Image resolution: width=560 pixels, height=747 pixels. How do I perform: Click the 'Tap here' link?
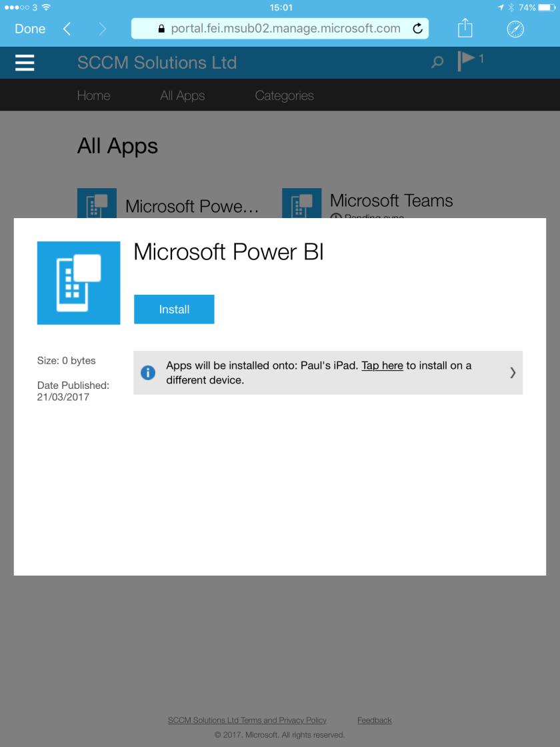tap(382, 365)
